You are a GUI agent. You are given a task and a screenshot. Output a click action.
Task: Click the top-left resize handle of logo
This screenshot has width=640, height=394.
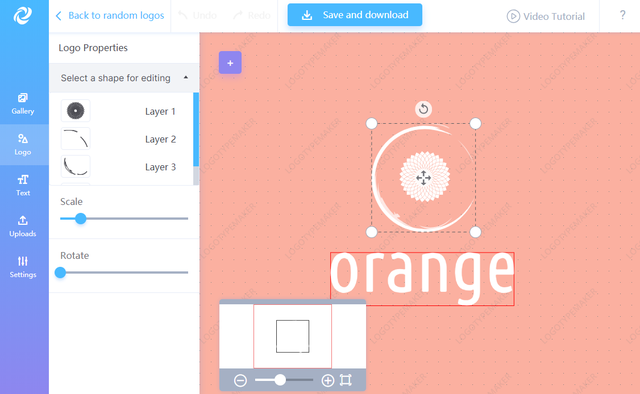371,123
